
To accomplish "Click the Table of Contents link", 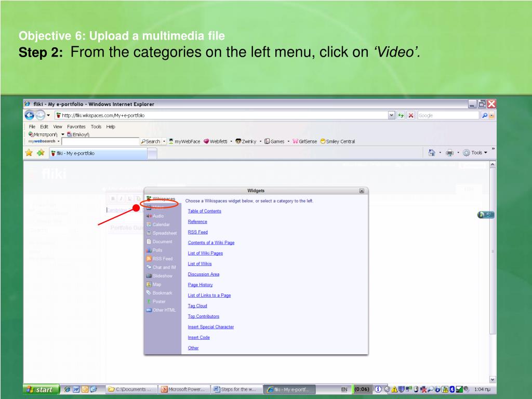I will point(204,211).
